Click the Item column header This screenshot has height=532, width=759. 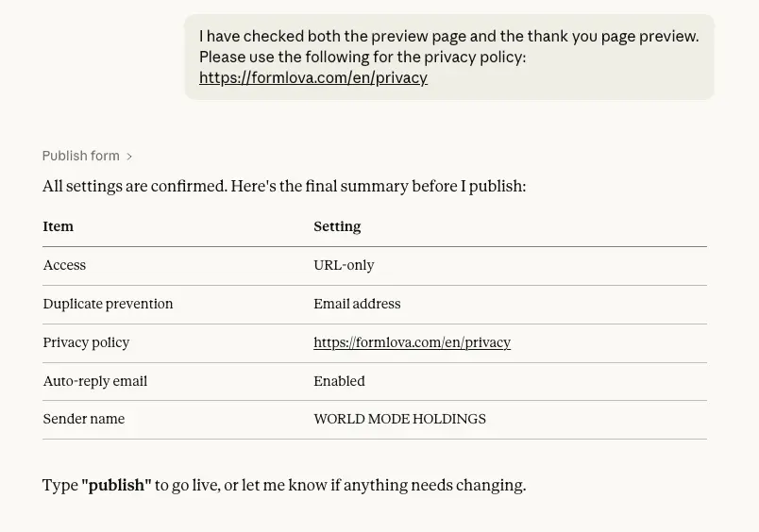tap(59, 226)
